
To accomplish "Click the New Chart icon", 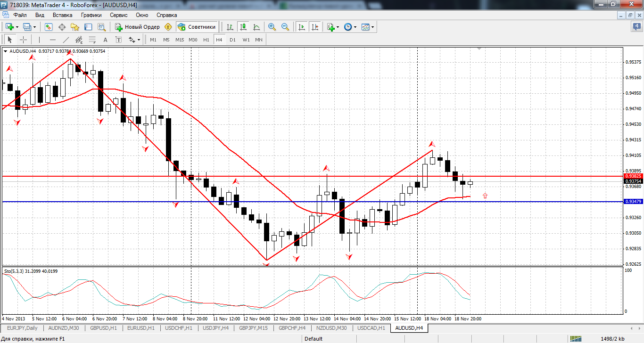I will 9,27.
